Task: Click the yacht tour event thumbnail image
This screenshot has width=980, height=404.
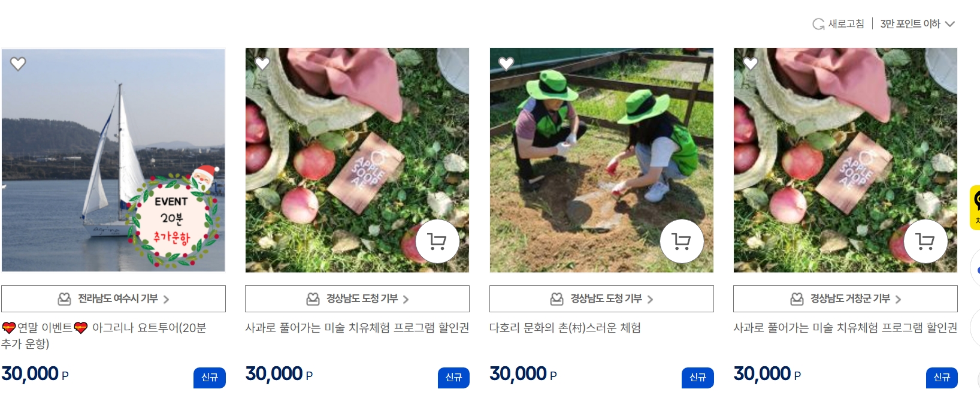Action: (x=113, y=160)
